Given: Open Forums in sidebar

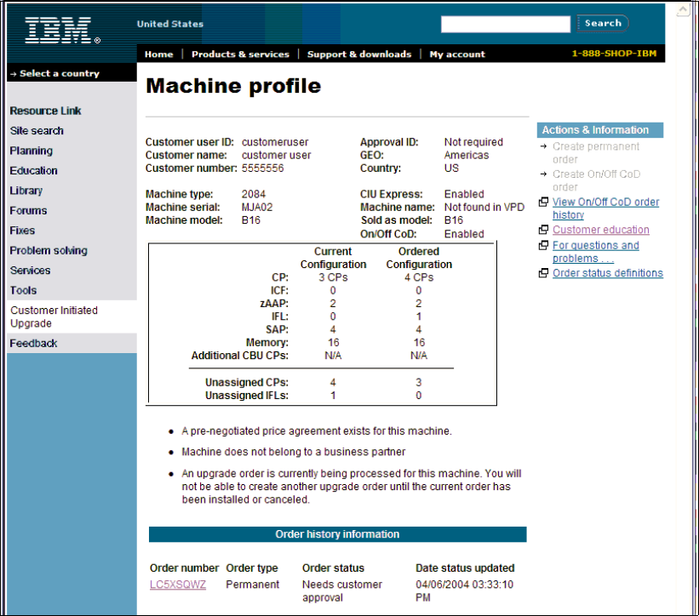Looking at the screenshot, I should click(28, 210).
